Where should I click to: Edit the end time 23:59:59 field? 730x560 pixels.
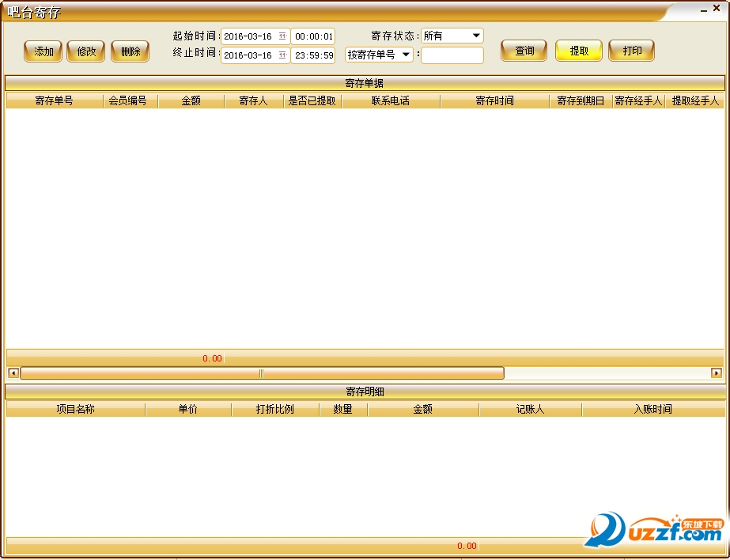pos(313,55)
